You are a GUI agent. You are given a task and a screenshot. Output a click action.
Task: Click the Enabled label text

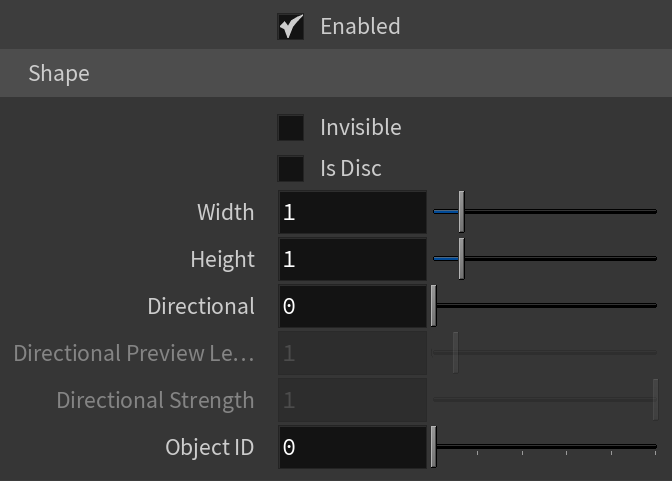click(360, 26)
